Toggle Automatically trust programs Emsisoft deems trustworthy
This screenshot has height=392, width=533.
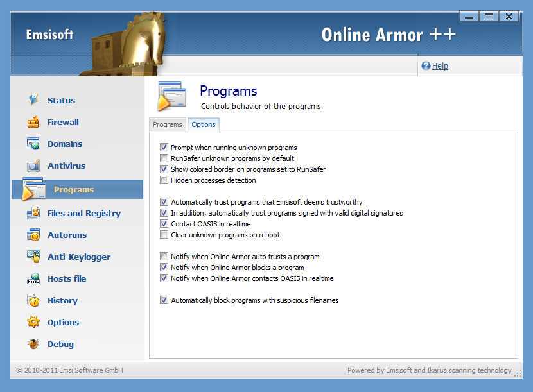[164, 202]
